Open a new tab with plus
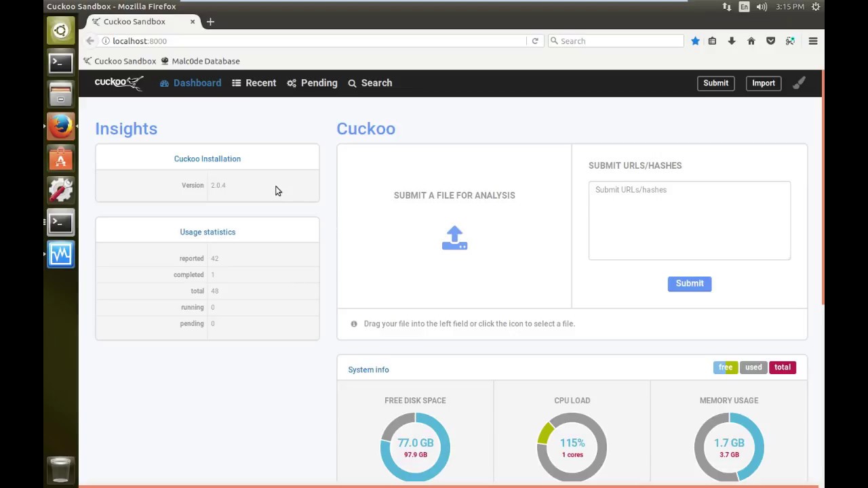 pyautogui.click(x=210, y=22)
